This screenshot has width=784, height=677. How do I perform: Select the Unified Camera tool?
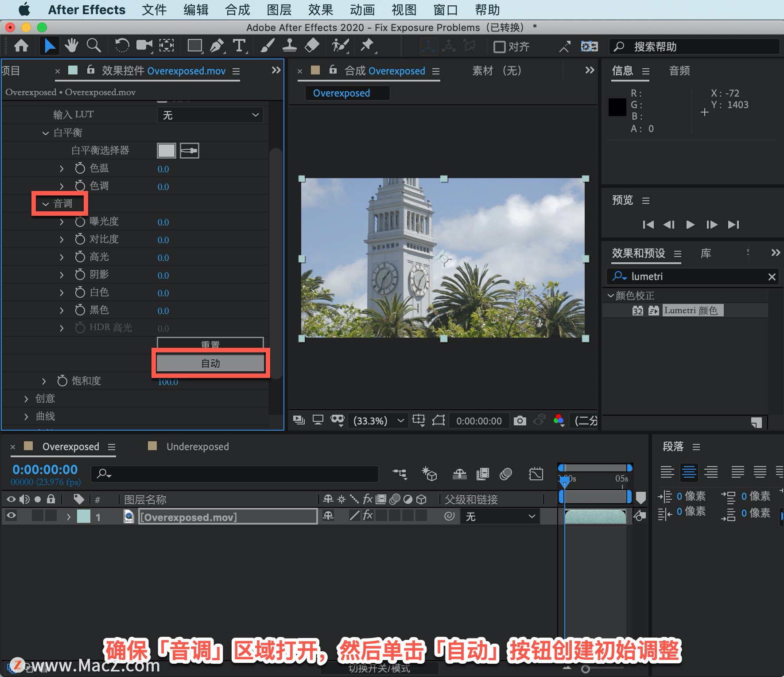tap(144, 46)
